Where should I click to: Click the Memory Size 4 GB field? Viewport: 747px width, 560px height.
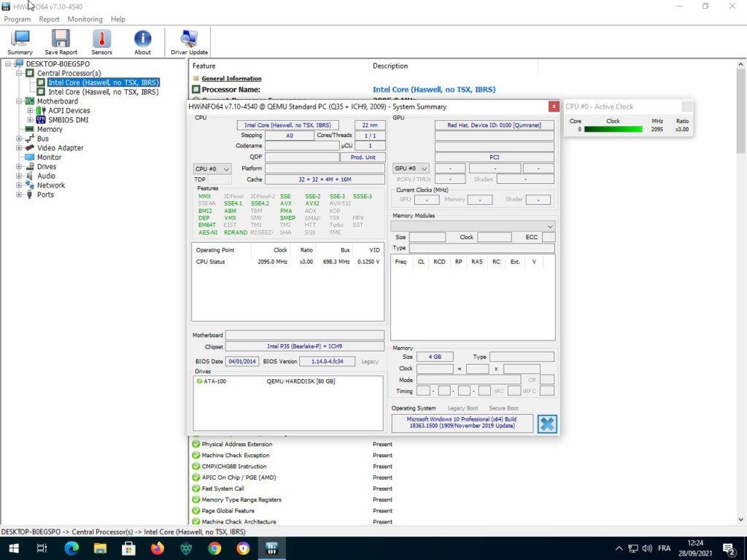[x=435, y=357]
